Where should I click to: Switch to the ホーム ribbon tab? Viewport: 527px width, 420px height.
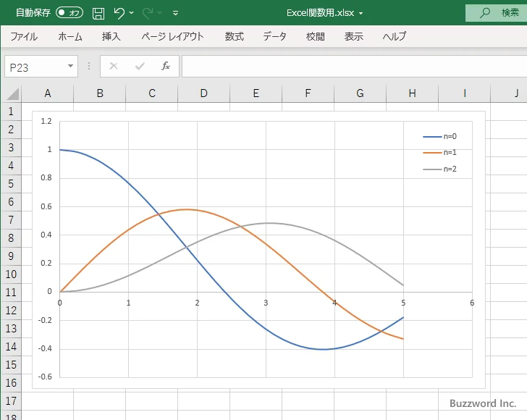point(70,36)
